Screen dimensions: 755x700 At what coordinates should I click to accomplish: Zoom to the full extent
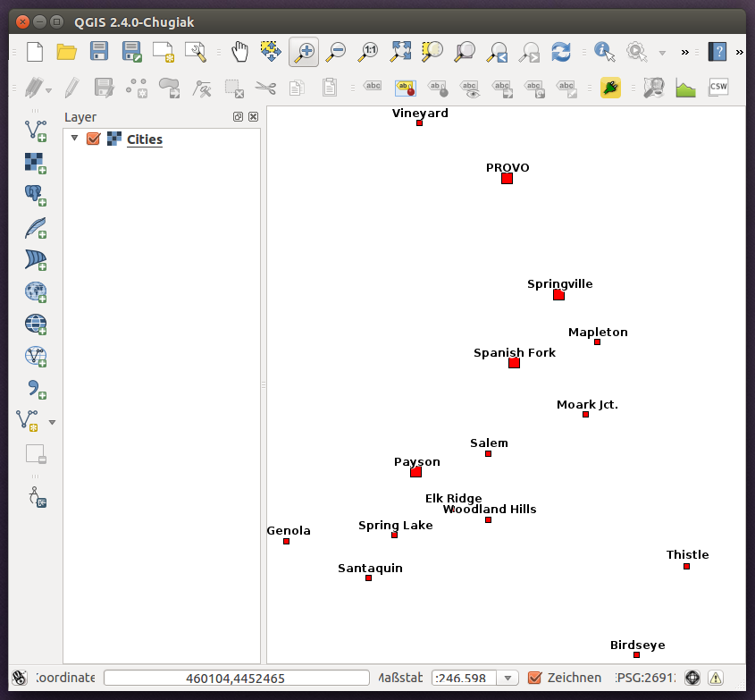point(399,52)
